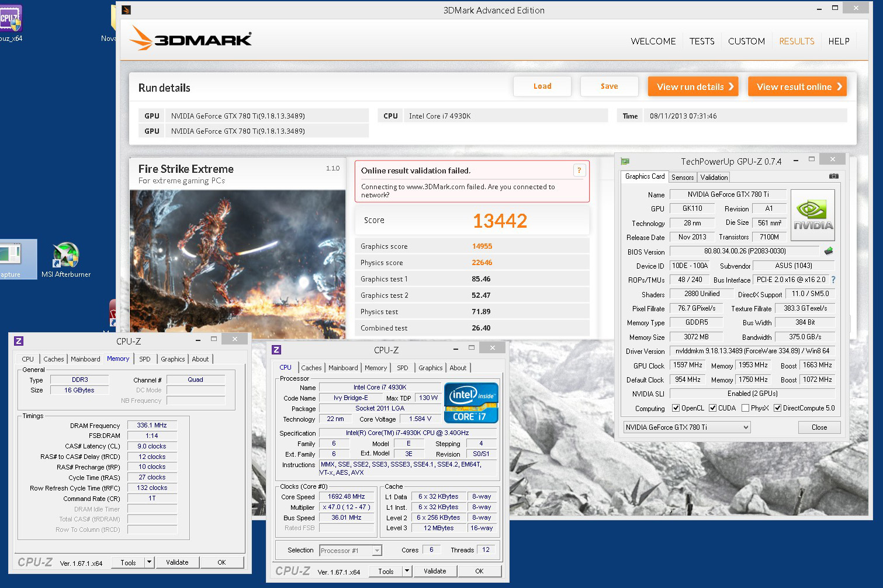
Task: Click the Combined test value 26.40
Action: tap(481, 328)
